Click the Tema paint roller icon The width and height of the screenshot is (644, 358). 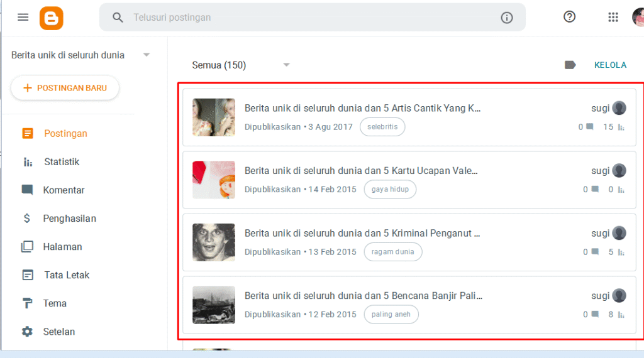pyautogui.click(x=27, y=303)
